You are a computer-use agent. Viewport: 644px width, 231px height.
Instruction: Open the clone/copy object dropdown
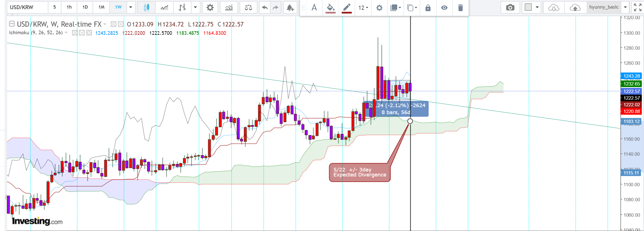[412, 8]
